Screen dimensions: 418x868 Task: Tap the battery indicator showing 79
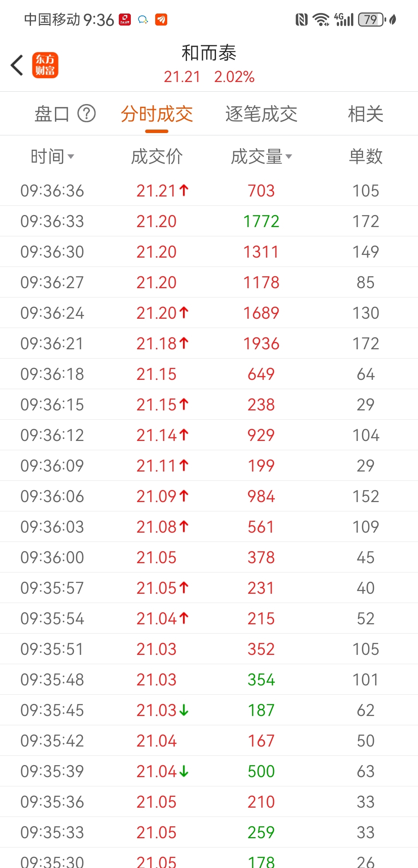[x=372, y=19]
